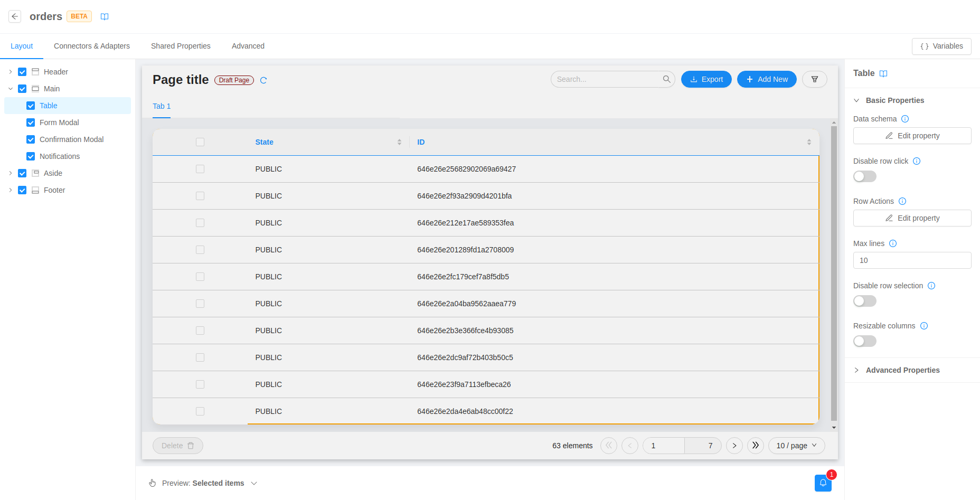This screenshot has height=500, width=980.
Task: Open the table filter funnel icon
Action: [x=814, y=79]
